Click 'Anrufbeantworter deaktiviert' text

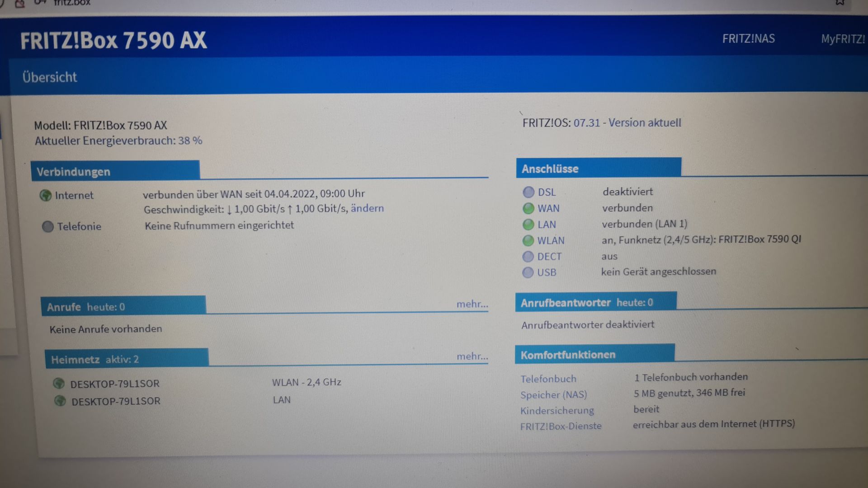[588, 325]
